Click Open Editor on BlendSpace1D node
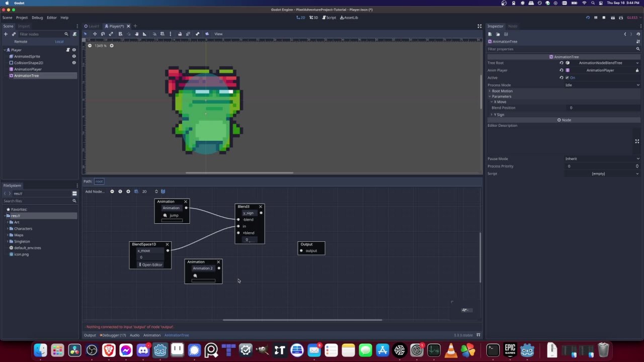 click(150, 265)
